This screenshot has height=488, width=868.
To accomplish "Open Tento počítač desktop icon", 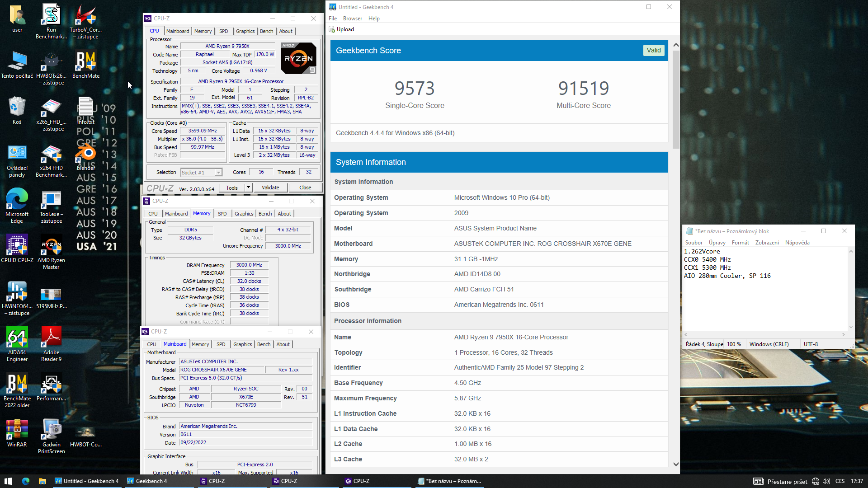I will [x=17, y=65].
